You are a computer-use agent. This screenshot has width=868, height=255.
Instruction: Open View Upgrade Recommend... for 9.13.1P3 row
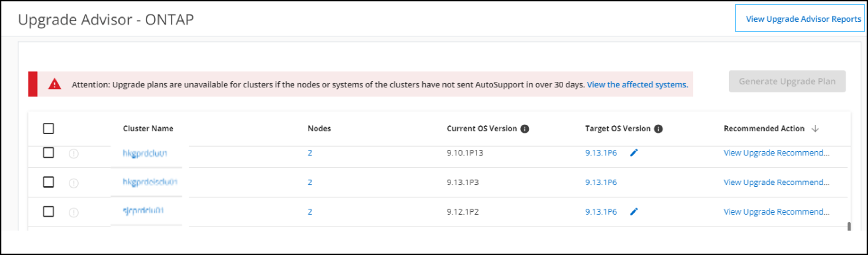click(776, 182)
